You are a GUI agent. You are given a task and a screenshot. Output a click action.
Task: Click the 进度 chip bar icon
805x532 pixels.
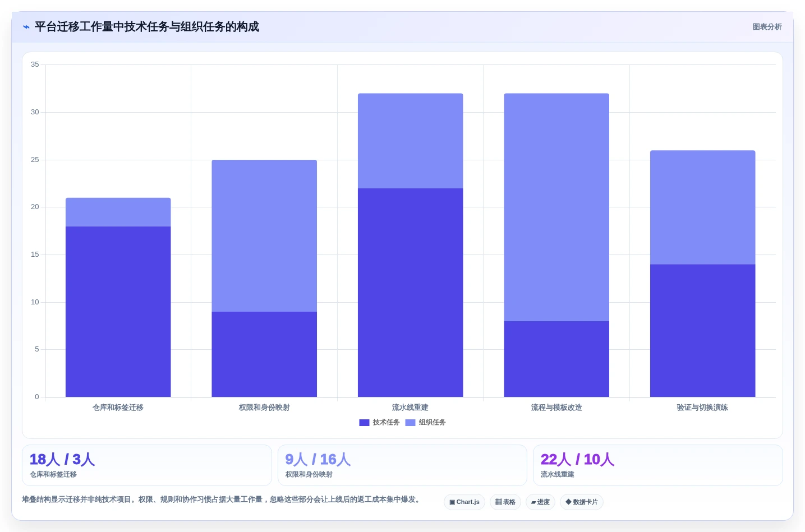tap(533, 502)
